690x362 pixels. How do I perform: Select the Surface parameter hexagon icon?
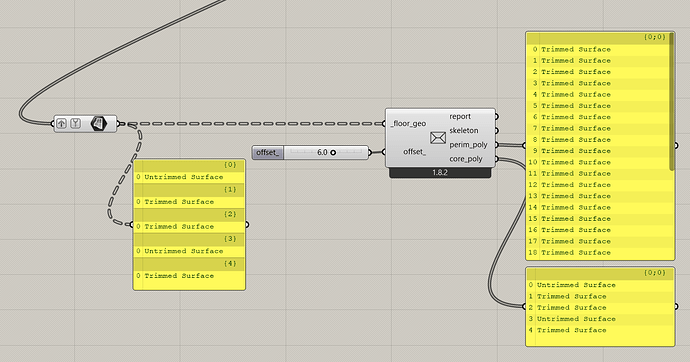tap(99, 124)
